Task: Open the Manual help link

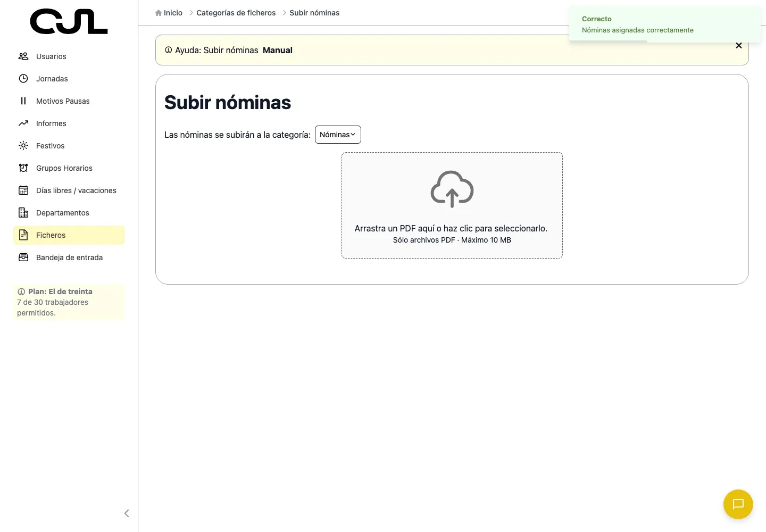Action: 278,50
